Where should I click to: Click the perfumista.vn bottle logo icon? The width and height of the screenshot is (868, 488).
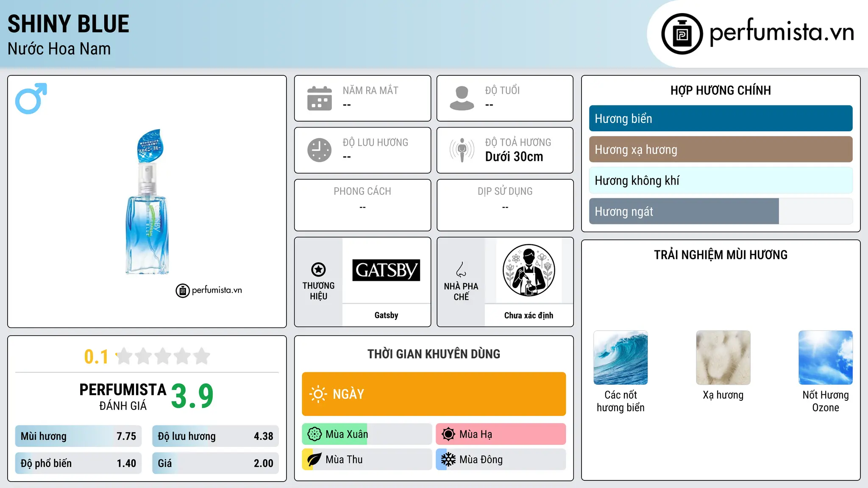tap(682, 34)
